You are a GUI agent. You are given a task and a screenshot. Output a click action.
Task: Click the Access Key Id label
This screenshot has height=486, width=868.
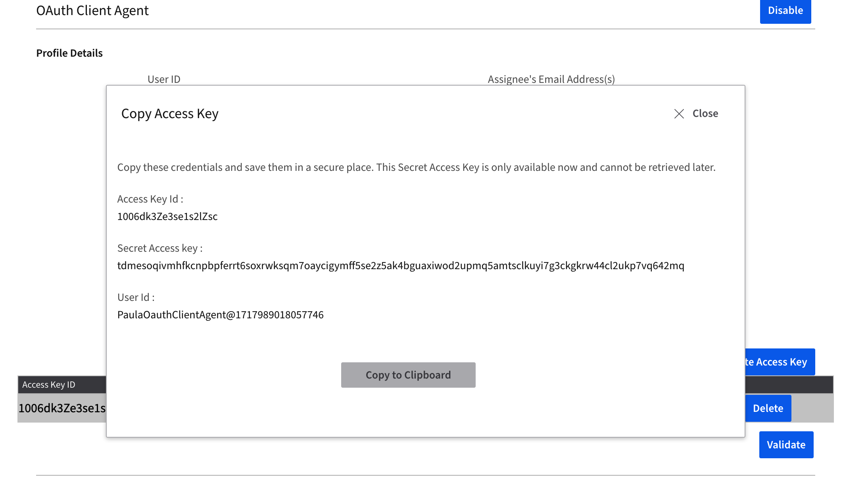[150, 199]
